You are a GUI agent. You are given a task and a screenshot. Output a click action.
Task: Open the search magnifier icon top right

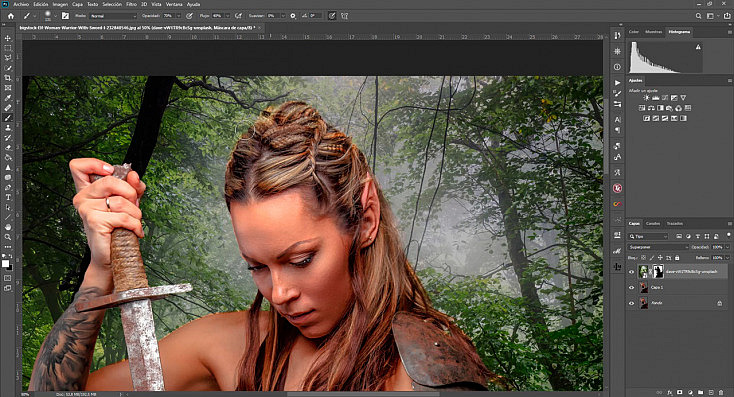[x=698, y=15]
